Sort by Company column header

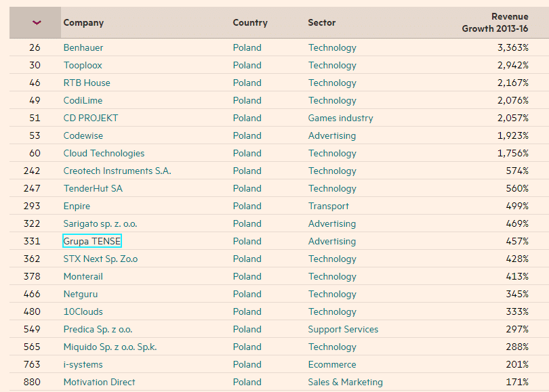tap(83, 23)
